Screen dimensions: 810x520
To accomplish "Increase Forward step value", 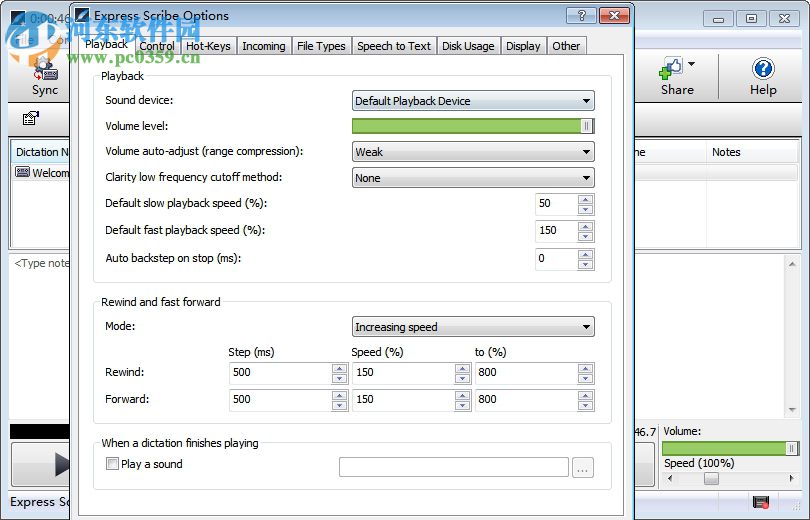I will [x=339, y=395].
